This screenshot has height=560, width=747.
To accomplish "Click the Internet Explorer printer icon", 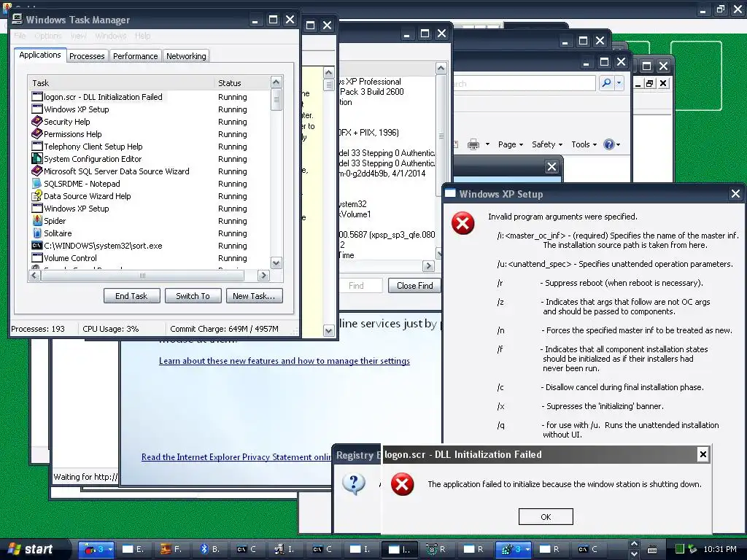I will click(x=473, y=144).
